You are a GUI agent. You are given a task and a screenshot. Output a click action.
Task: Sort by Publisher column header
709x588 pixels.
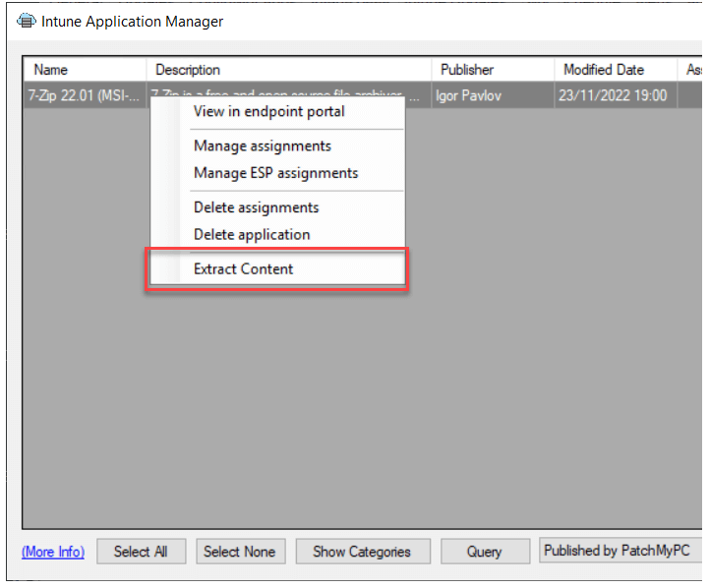point(493,70)
